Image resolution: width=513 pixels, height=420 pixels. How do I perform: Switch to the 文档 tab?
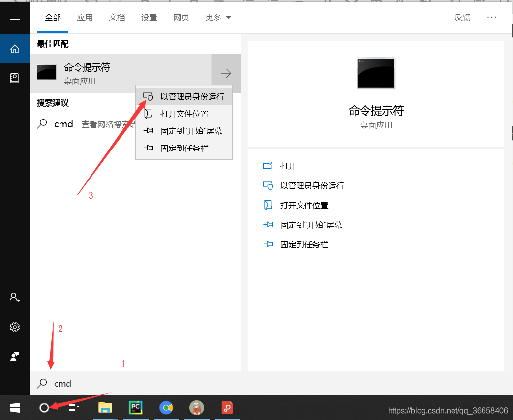117,17
